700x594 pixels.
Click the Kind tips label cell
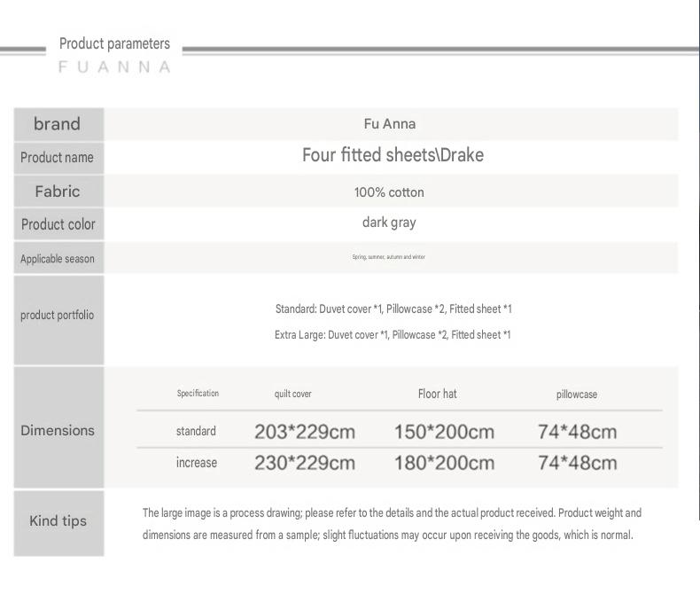click(x=58, y=523)
